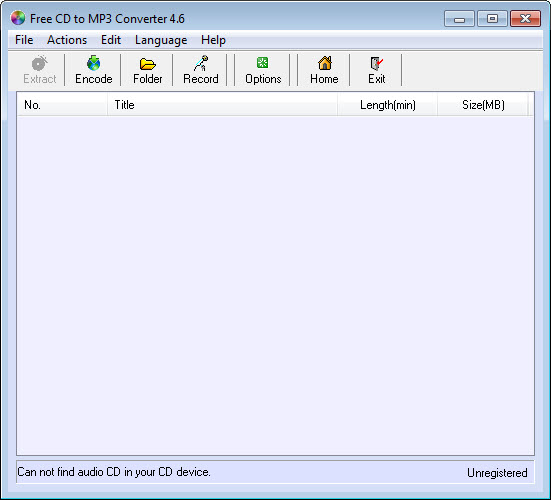The image size is (551, 500).
Task: Click the grayed-out Extract disc icon
Action: pos(39,63)
